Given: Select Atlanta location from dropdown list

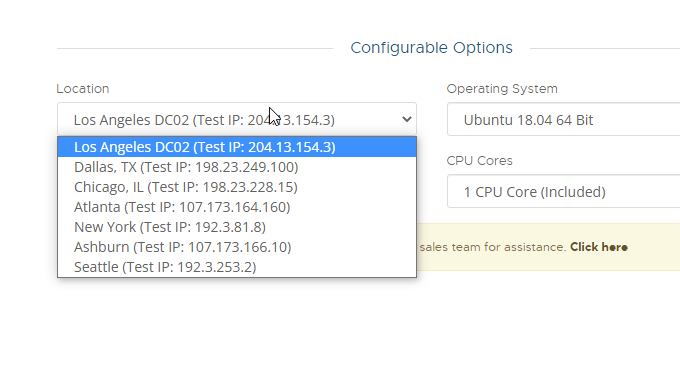Looking at the screenshot, I should tap(237, 207).
